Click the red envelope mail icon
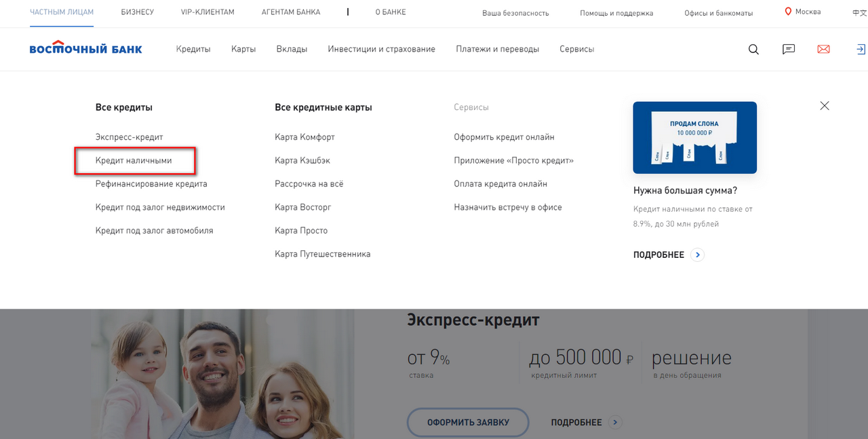This screenshot has height=439, width=868. [x=823, y=50]
